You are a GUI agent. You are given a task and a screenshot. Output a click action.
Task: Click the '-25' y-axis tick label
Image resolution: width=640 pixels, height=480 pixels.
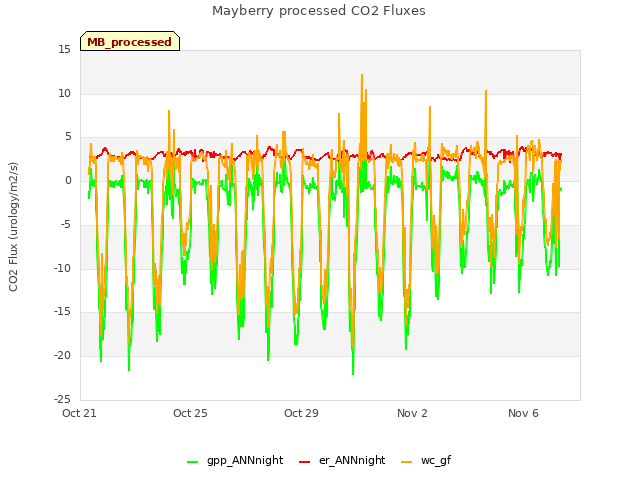click(62, 399)
